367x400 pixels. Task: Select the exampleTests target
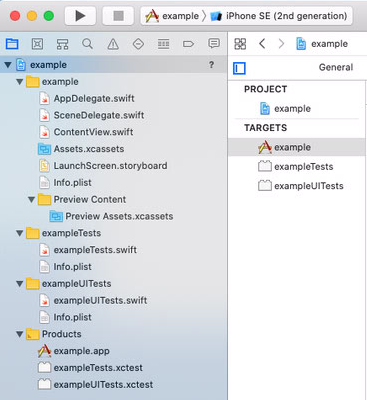point(297,166)
